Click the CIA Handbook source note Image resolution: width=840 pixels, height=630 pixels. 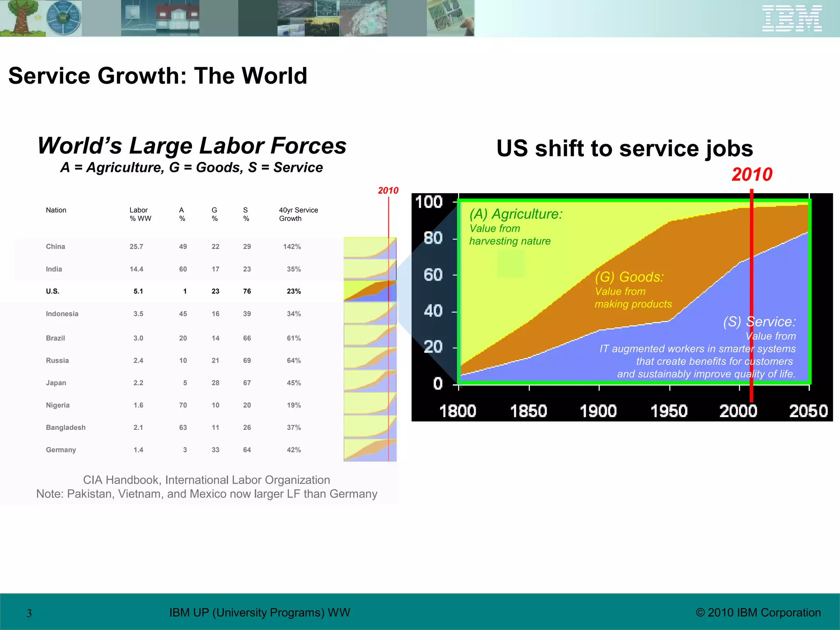coord(206,480)
